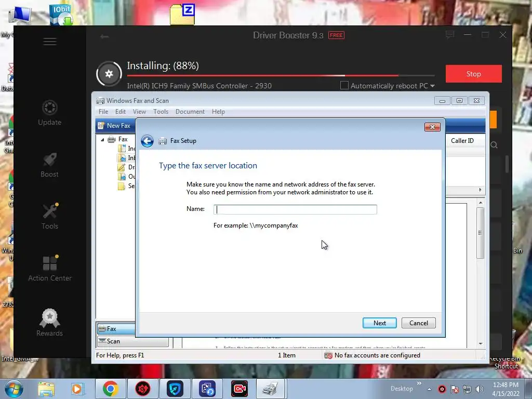The image size is (532, 399).
Task: Go back in Fax Setup wizard
Action: click(x=147, y=141)
